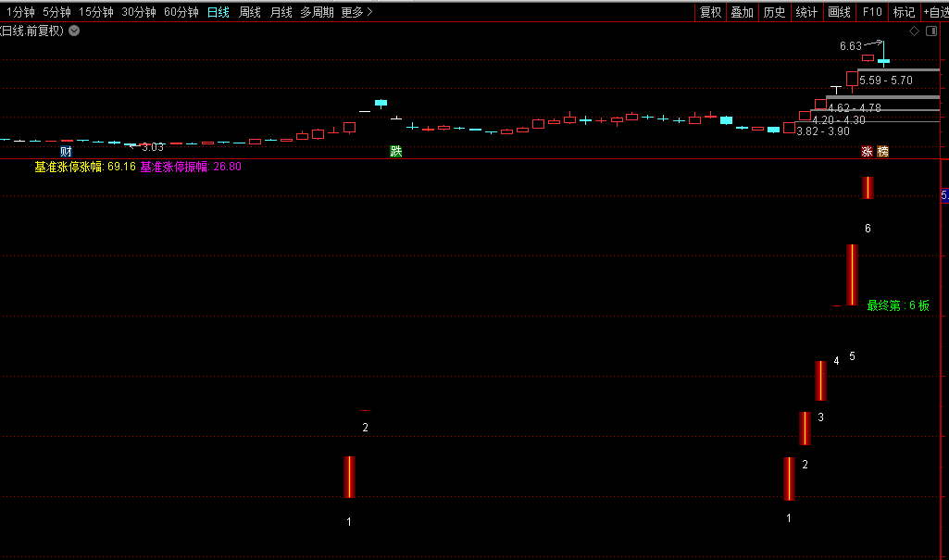949x560 pixels.
Task: Add stock to 自选 watchlist
Action: (935, 12)
